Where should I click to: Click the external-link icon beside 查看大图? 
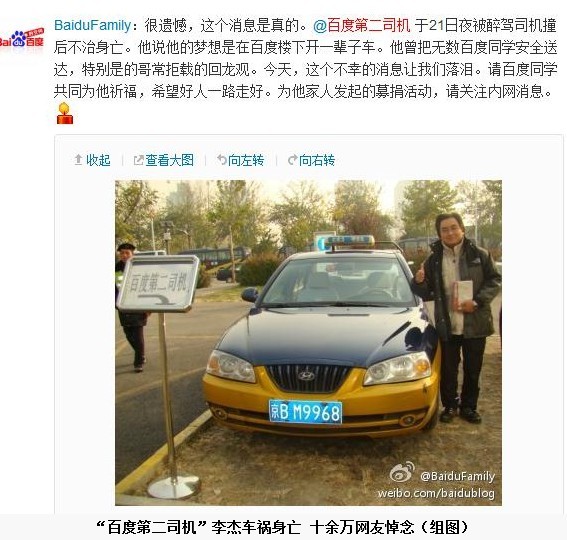138,160
